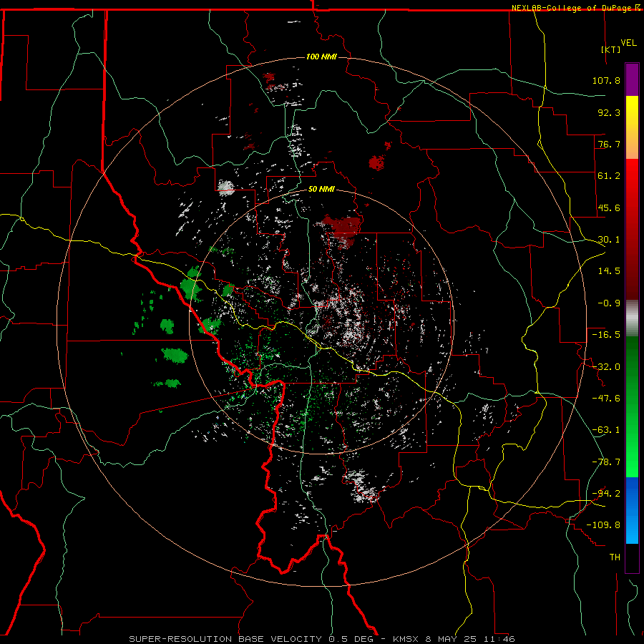Click the 50 NMI range ring label

tap(321, 190)
